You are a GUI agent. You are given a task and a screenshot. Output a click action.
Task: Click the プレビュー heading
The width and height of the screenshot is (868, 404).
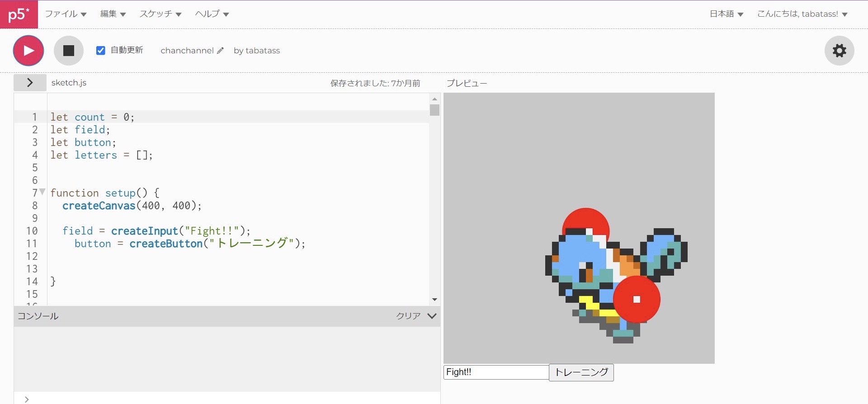click(x=467, y=83)
